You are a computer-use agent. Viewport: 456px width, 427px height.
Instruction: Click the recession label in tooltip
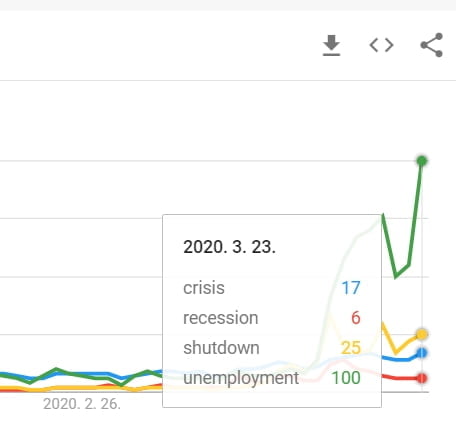tap(221, 318)
